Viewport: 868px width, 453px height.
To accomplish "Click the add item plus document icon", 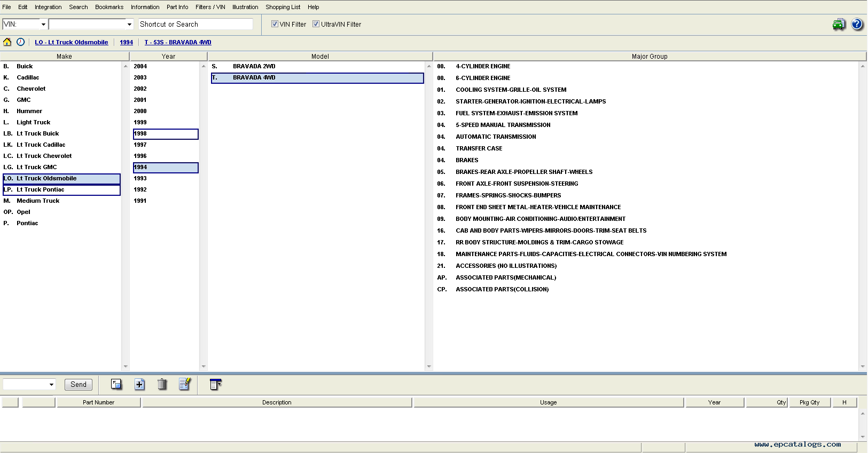I will [x=139, y=384].
